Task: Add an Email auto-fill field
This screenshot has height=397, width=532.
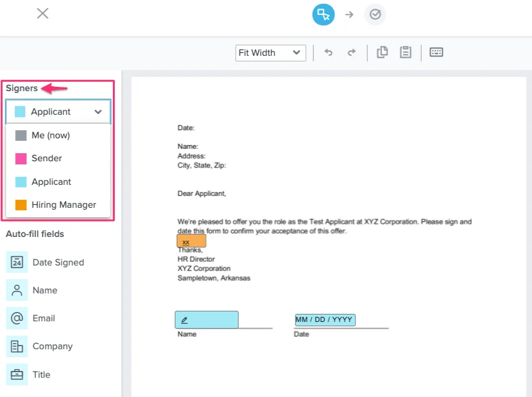Action: click(x=17, y=318)
